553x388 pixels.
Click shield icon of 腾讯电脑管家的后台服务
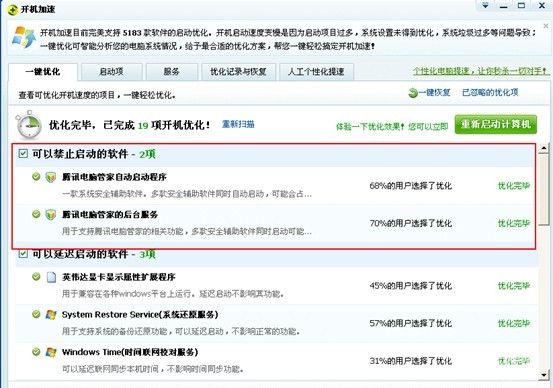pyautogui.click(x=51, y=214)
